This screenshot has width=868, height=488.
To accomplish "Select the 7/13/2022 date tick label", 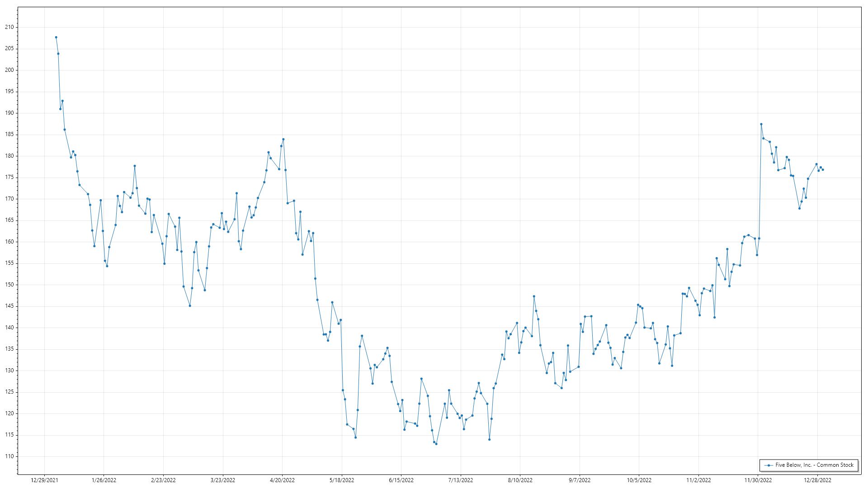I will (461, 480).
